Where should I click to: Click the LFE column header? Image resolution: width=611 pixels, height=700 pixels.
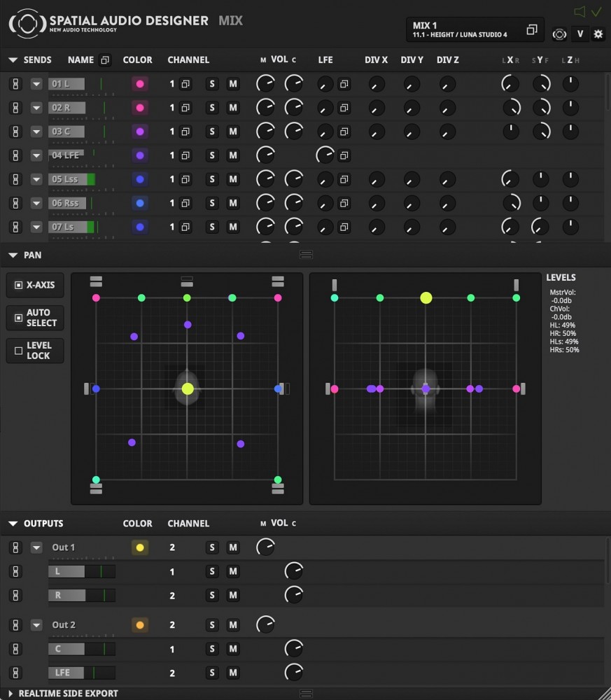tap(325, 59)
